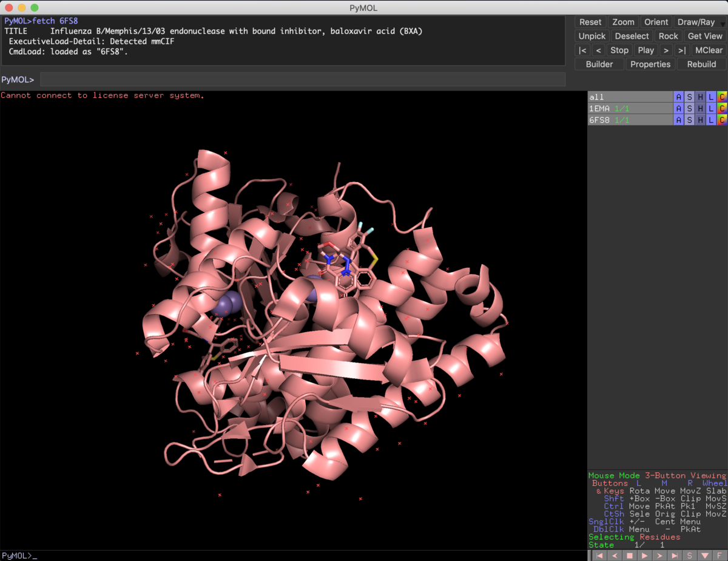The width and height of the screenshot is (728, 561).
Task: Toggle the all objects row
Action: click(630, 97)
